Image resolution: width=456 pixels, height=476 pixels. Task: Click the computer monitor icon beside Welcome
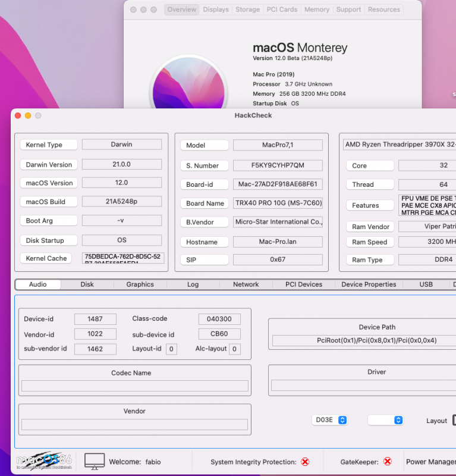(x=95, y=461)
